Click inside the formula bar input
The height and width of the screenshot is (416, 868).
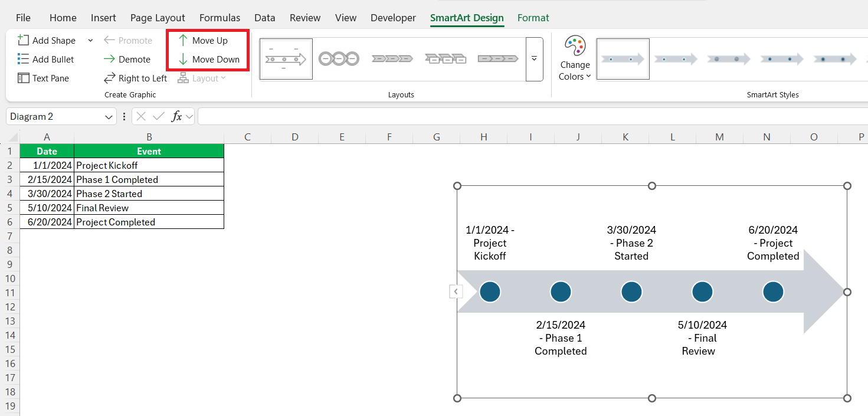pyautogui.click(x=532, y=117)
